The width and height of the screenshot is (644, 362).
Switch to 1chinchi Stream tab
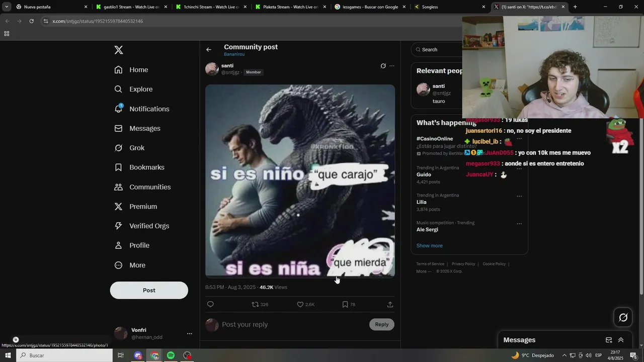[210, 7]
